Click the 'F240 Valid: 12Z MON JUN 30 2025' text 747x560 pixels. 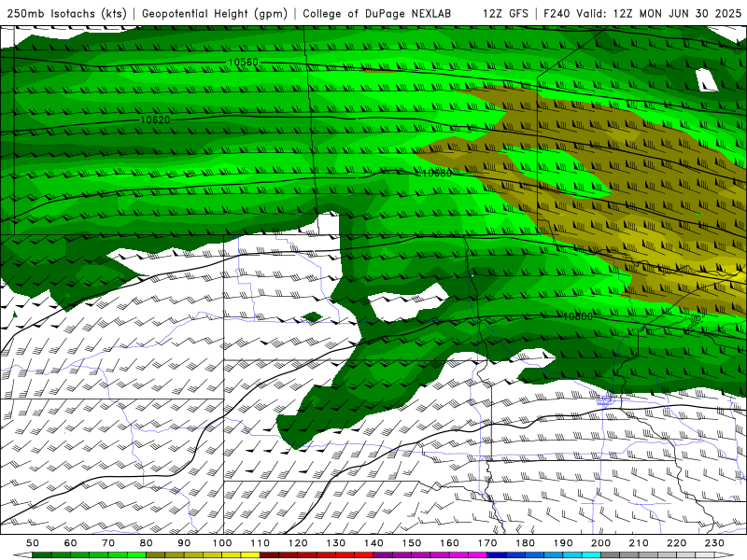tap(642, 13)
